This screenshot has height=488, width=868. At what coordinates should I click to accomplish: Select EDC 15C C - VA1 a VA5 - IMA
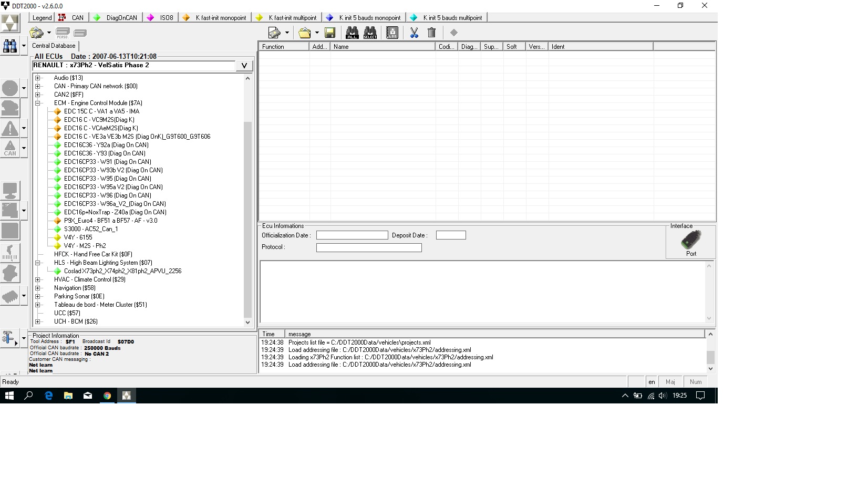(x=101, y=111)
